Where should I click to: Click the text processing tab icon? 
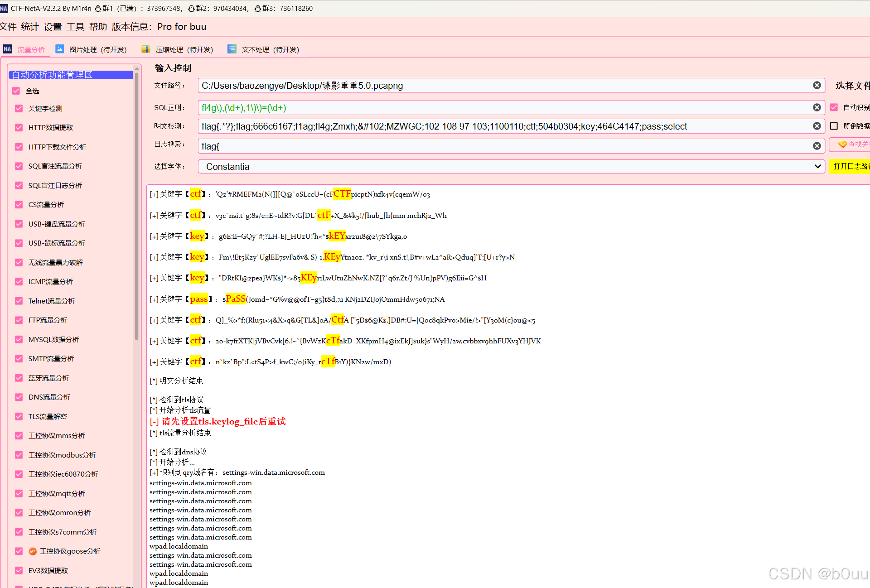click(x=232, y=49)
